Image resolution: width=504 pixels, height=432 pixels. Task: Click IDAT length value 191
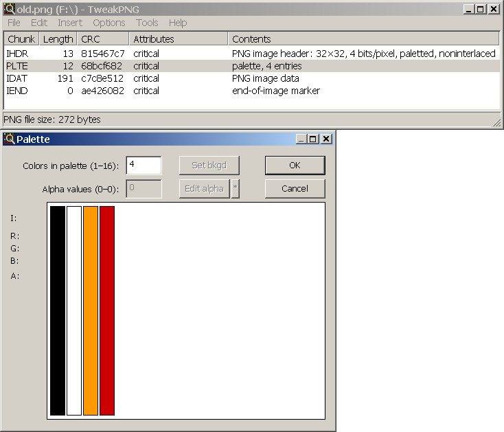[x=65, y=78]
